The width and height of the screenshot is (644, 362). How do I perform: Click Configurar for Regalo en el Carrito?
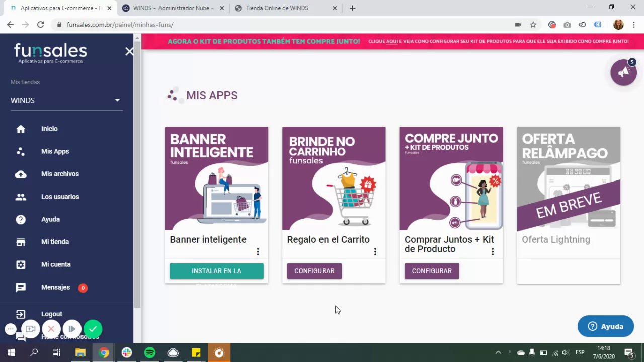click(x=314, y=271)
